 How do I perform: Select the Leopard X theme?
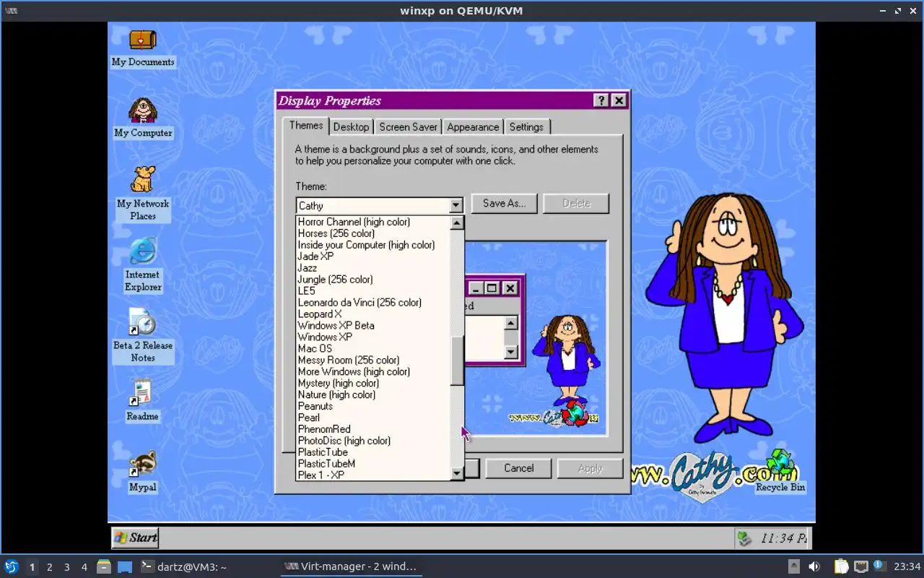(374, 314)
